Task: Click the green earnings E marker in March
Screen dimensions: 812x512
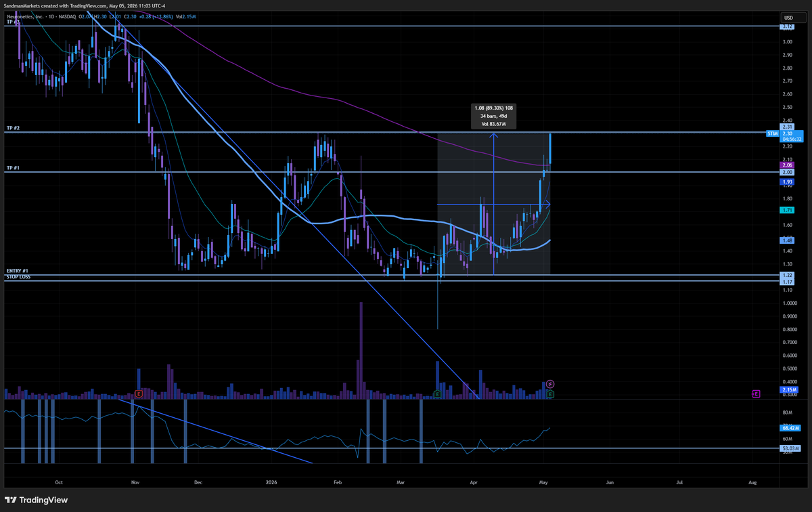Action: (437, 393)
